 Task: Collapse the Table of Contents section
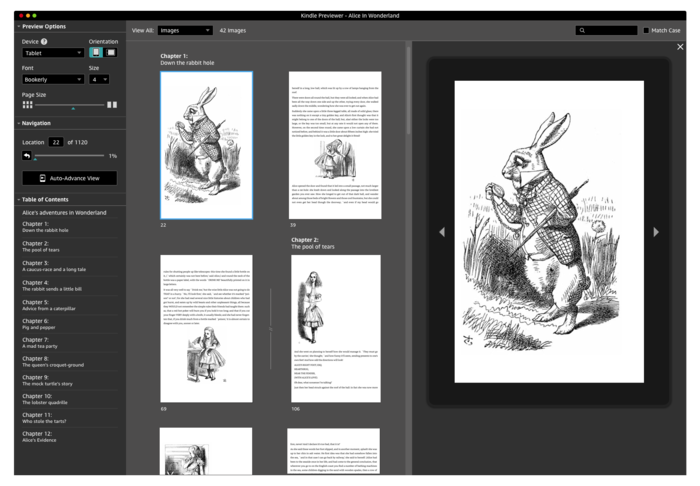coord(19,199)
